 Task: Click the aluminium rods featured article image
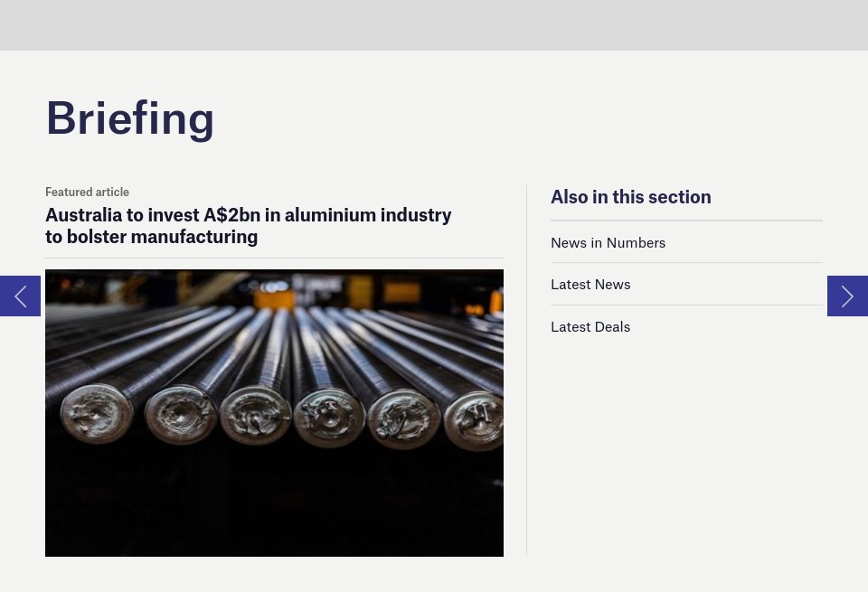[x=274, y=413]
